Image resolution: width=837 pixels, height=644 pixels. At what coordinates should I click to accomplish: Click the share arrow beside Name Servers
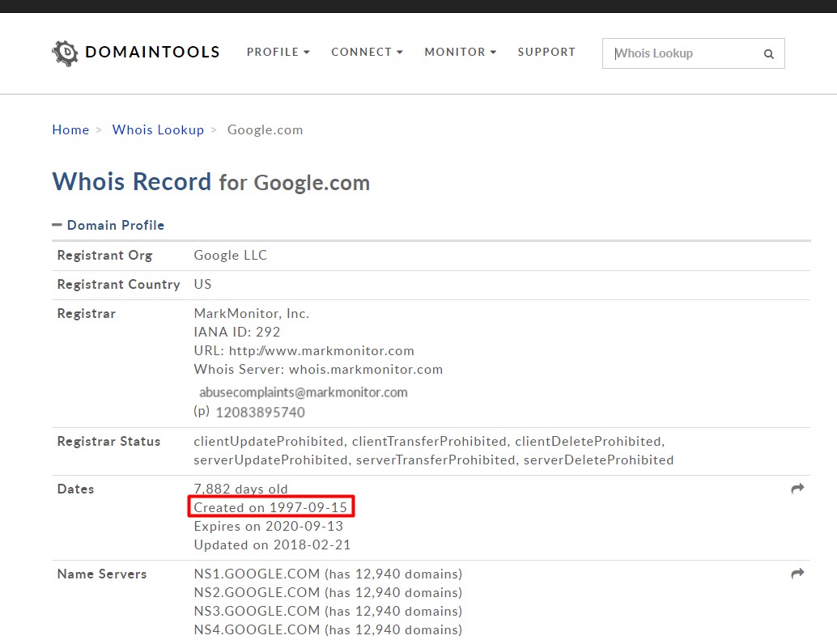(x=797, y=574)
